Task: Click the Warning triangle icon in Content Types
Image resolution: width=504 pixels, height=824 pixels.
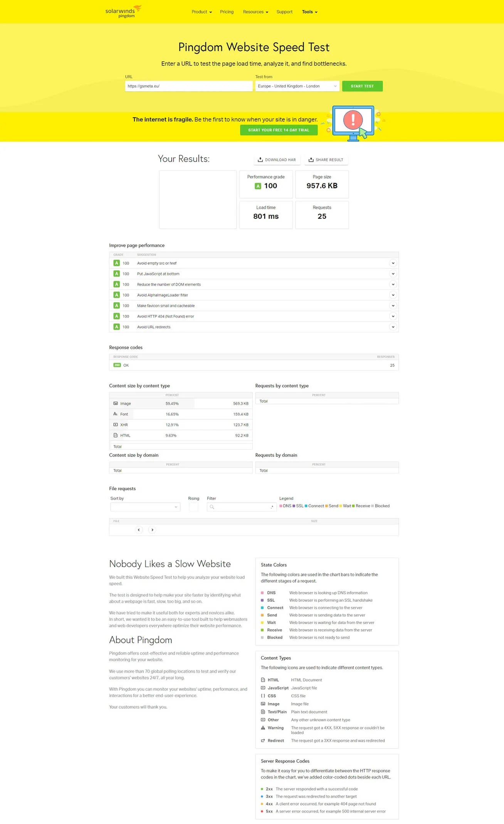Action: tap(263, 728)
